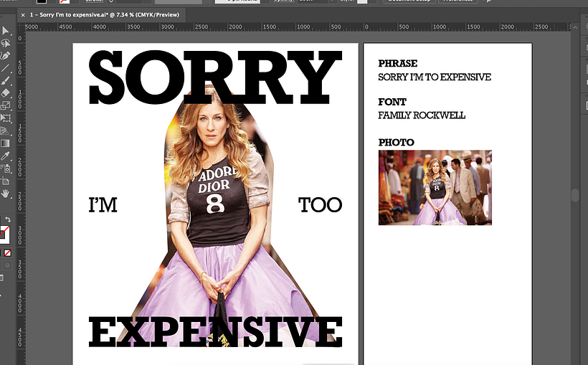
Task: Select the Eyedropper tool
Action: click(x=5, y=156)
